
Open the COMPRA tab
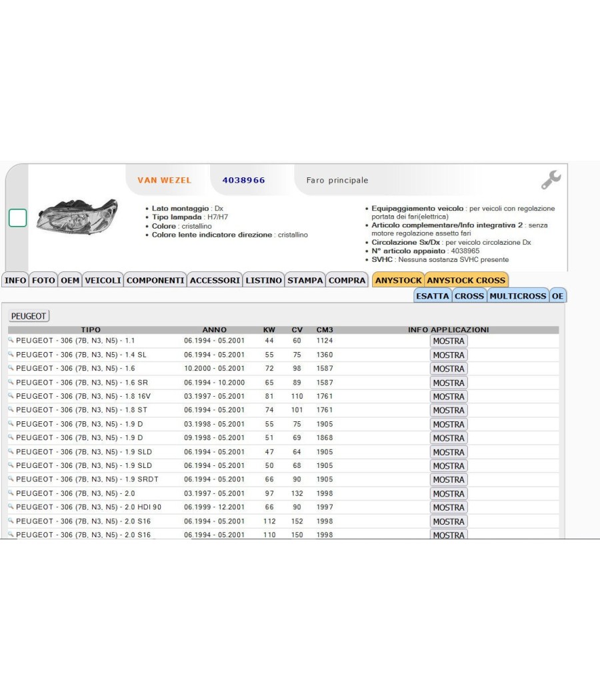[347, 281]
